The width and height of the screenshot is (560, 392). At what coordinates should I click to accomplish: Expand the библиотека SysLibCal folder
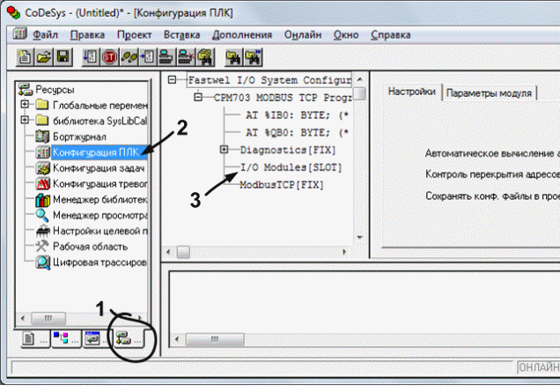point(24,122)
